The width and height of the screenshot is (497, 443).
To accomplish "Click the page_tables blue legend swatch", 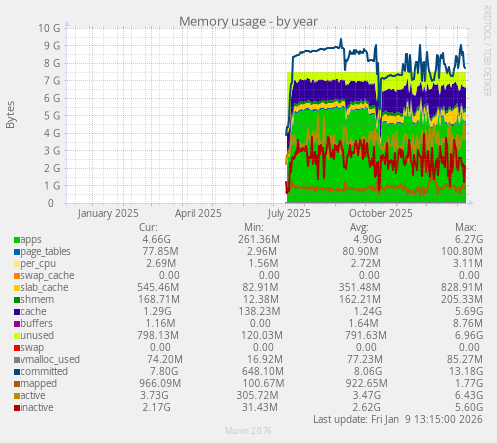I will [x=17, y=252].
